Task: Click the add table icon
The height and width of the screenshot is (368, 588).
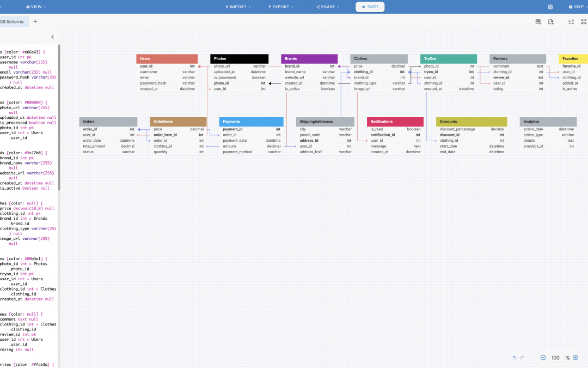Action: 538,22
